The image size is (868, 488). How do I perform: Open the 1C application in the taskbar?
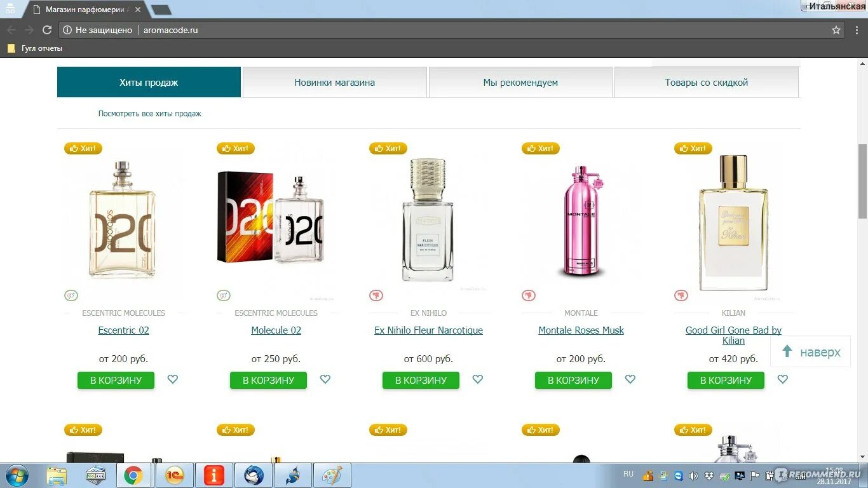174,476
